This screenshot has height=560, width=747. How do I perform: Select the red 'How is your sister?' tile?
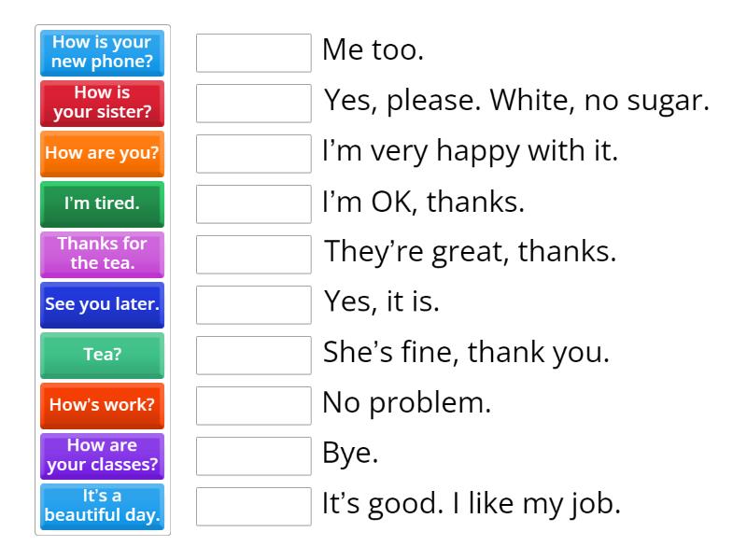point(103,104)
